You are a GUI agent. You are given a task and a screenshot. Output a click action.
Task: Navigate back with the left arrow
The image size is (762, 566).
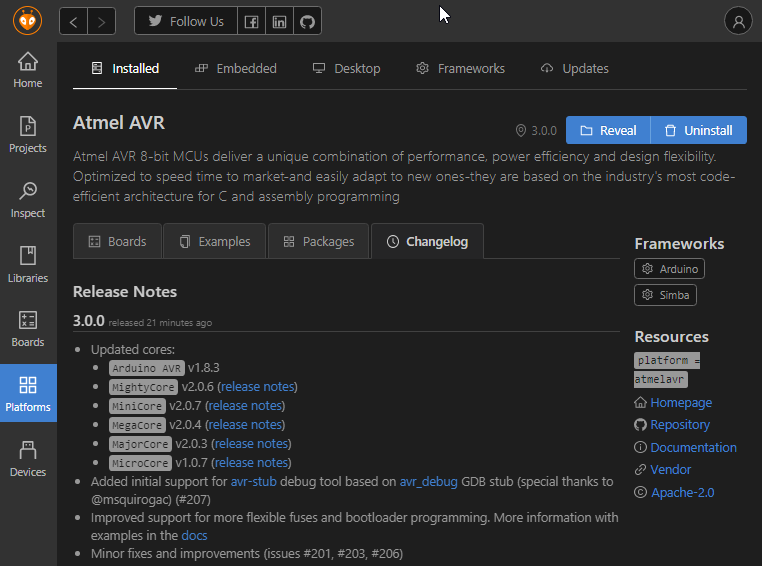(x=74, y=21)
